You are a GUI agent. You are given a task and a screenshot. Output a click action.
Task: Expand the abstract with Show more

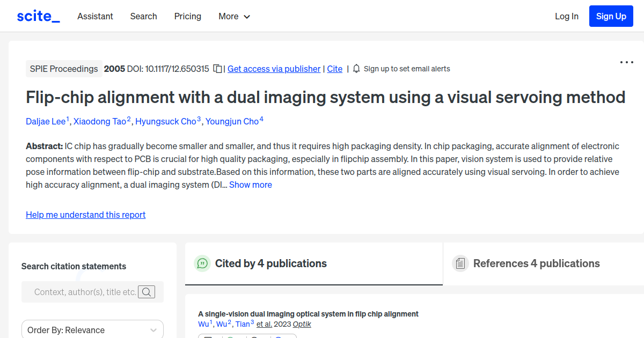click(251, 185)
